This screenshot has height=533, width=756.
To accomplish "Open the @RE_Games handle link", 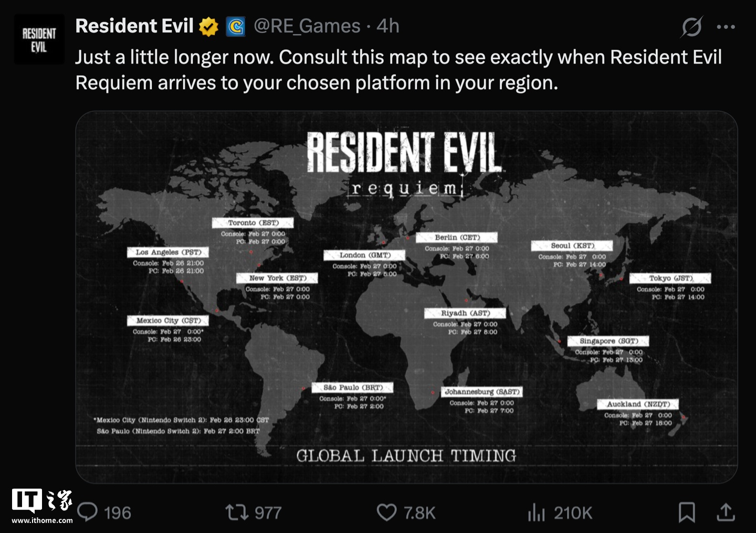I will [307, 26].
